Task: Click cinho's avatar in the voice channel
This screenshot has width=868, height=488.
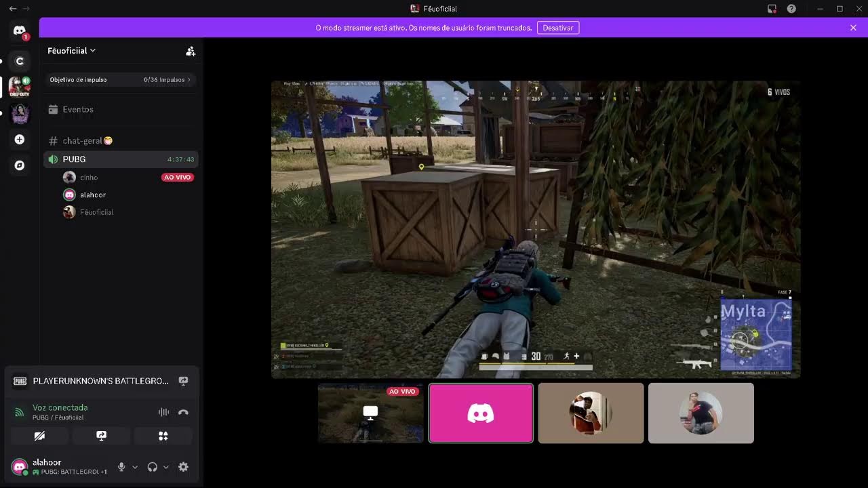Action: tap(69, 178)
